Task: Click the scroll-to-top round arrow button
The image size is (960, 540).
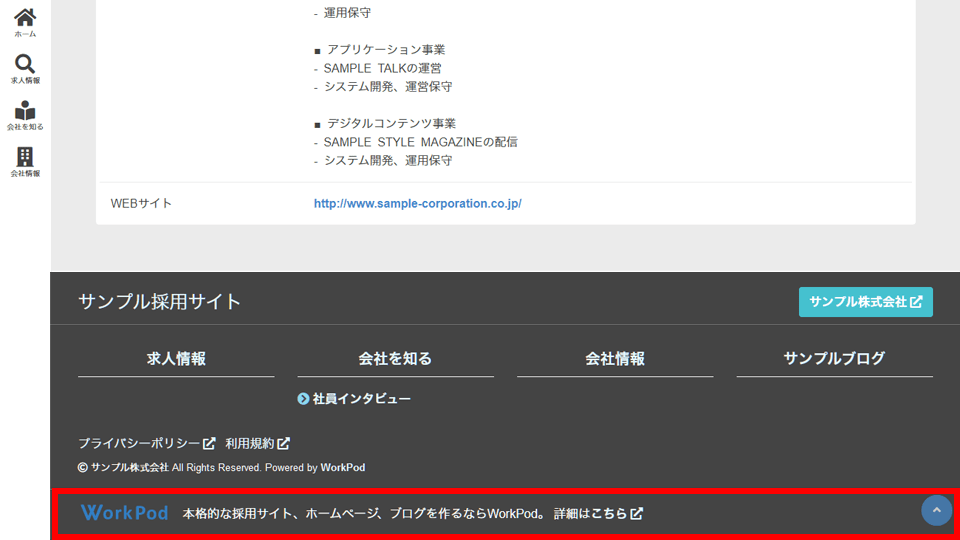Action: (x=936, y=510)
